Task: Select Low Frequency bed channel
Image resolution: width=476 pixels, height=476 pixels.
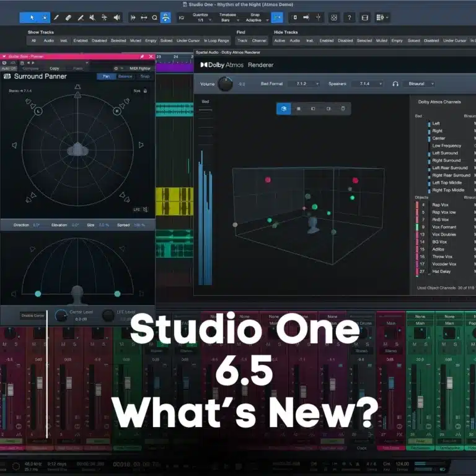Action: (446, 146)
